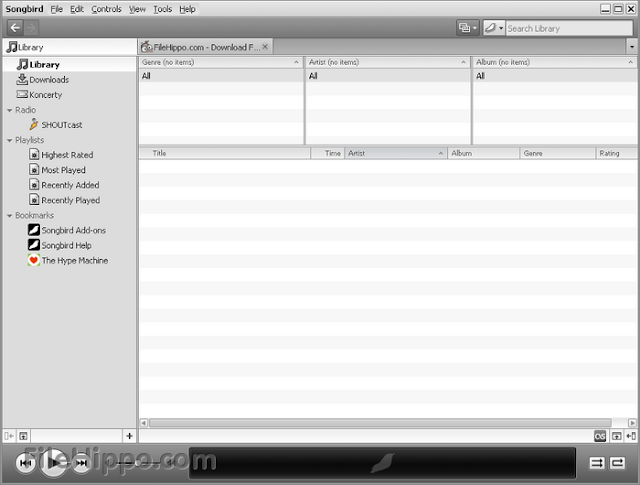Toggle the right sidebar pane icon
This screenshot has height=485, width=640.
point(631,436)
